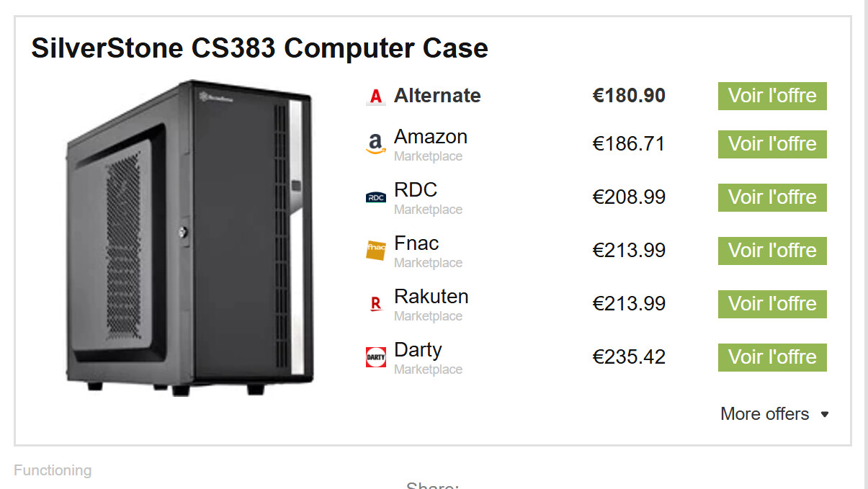The height and width of the screenshot is (489, 868).
Task: Open Amazon's Voir l'offre button
Action: coord(771,144)
